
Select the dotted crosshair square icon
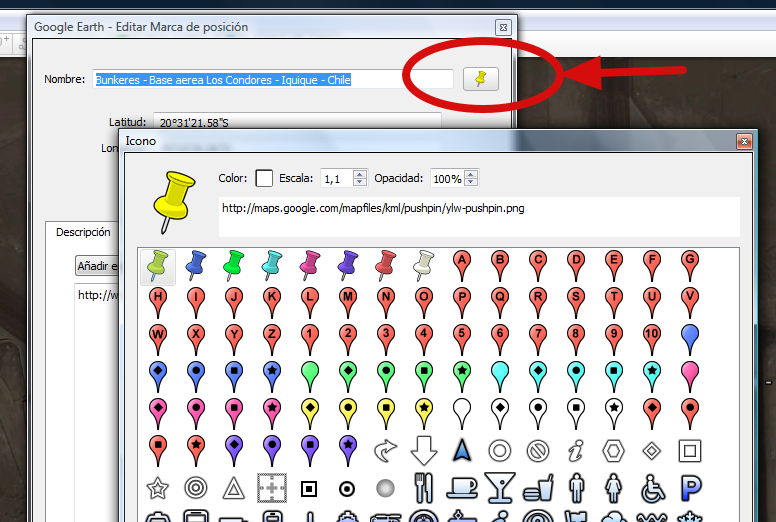tap(272, 488)
